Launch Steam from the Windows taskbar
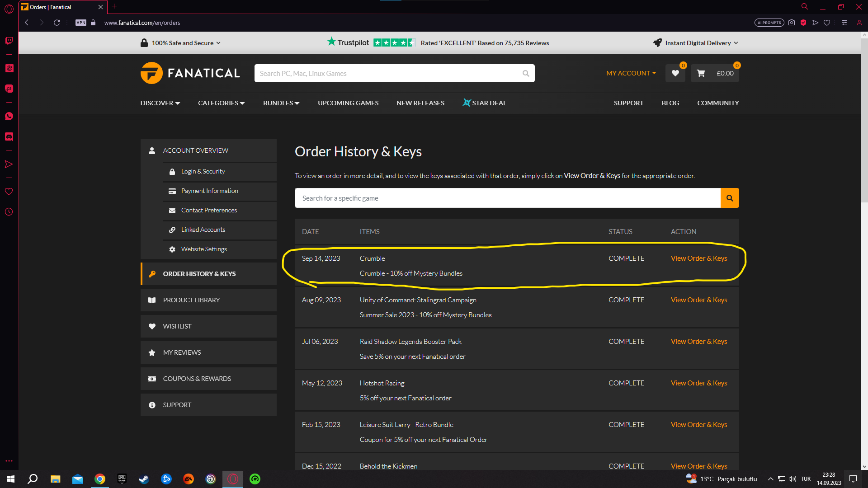868x488 pixels. coord(144,479)
